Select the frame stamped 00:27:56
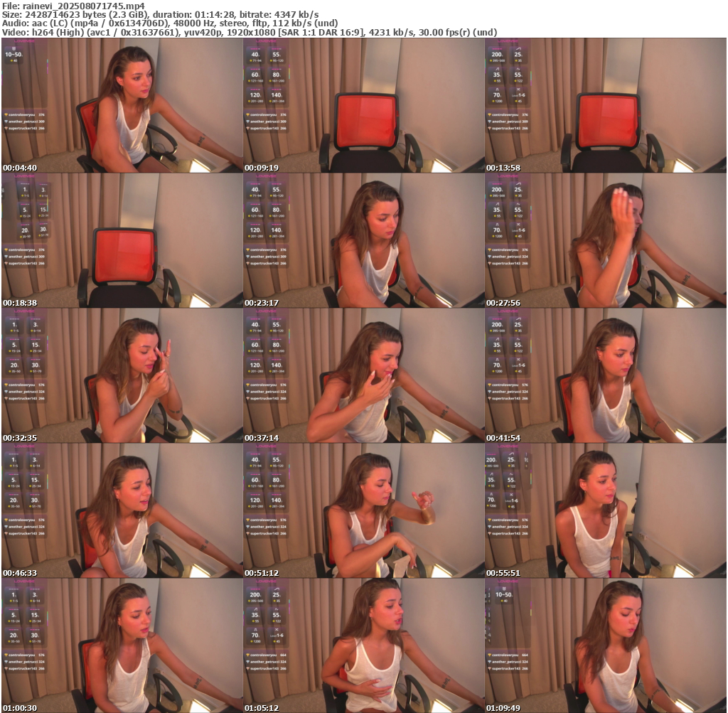Image resolution: width=728 pixels, height=713 pixels. (606, 240)
